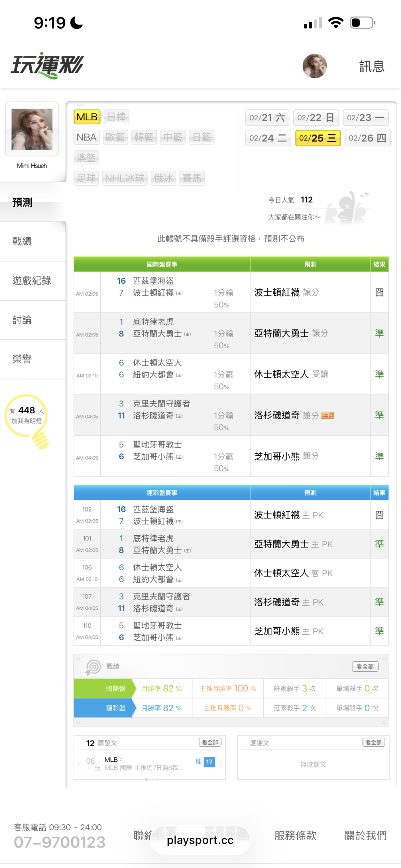Click the article carousel pagination dots
The image size is (401, 868).
click(151, 779)
